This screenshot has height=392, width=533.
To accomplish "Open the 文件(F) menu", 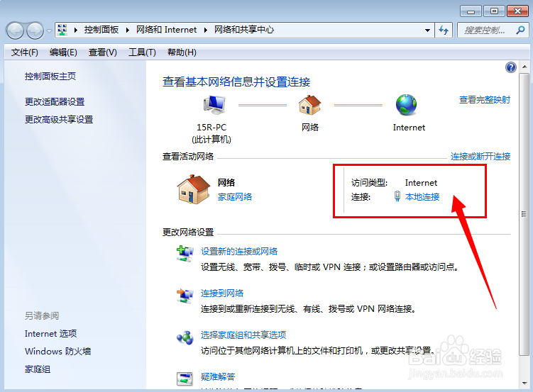I will point(24,52).
